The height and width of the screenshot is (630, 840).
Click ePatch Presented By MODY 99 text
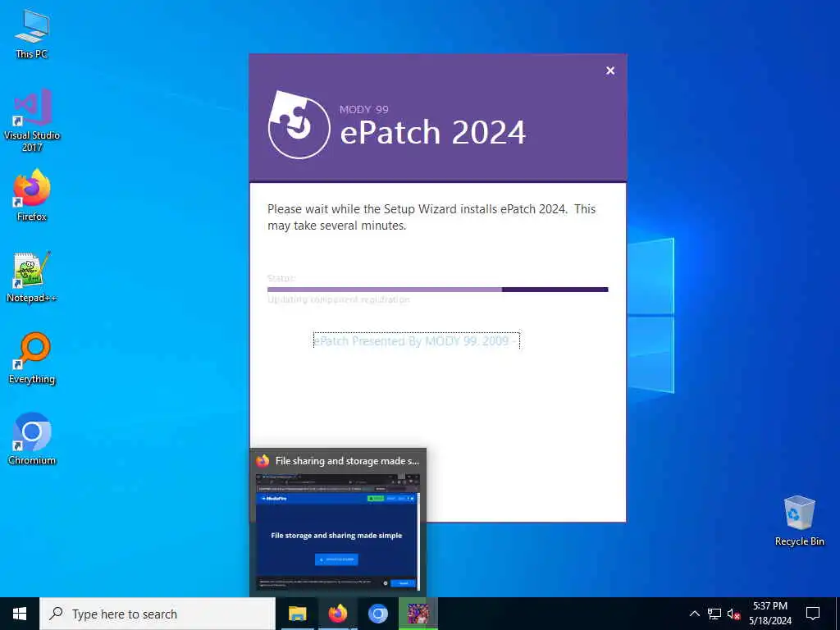tap(416, 340)
